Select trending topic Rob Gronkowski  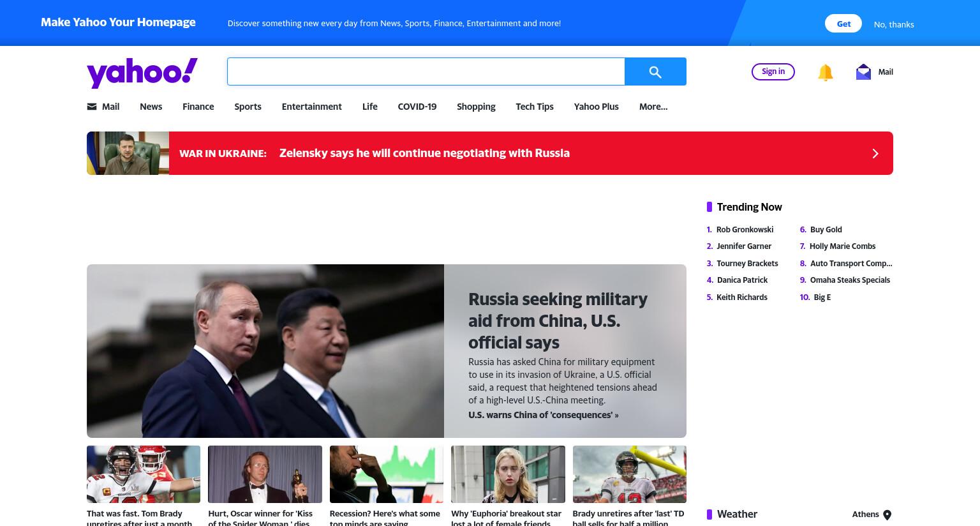(x=745, y=230)
